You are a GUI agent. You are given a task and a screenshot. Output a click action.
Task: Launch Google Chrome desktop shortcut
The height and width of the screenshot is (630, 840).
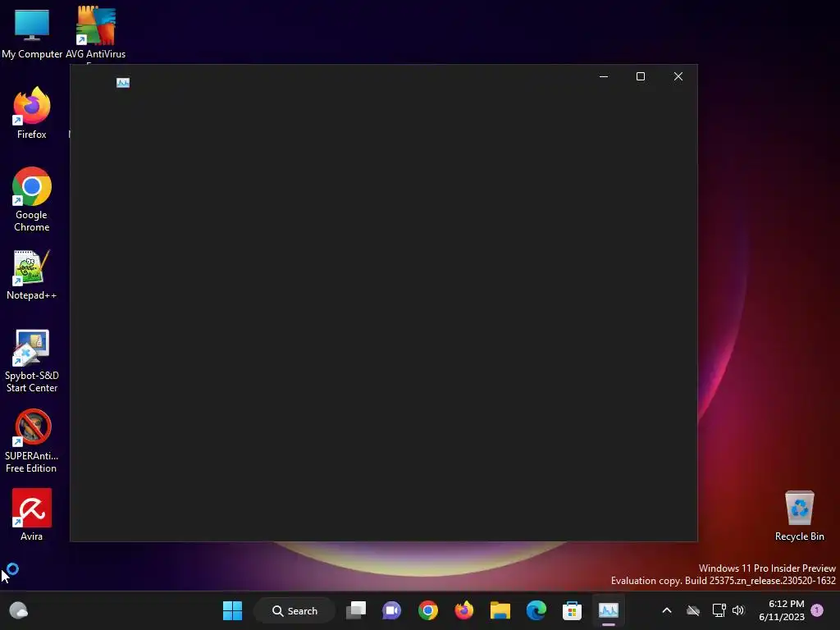(32, 199)
